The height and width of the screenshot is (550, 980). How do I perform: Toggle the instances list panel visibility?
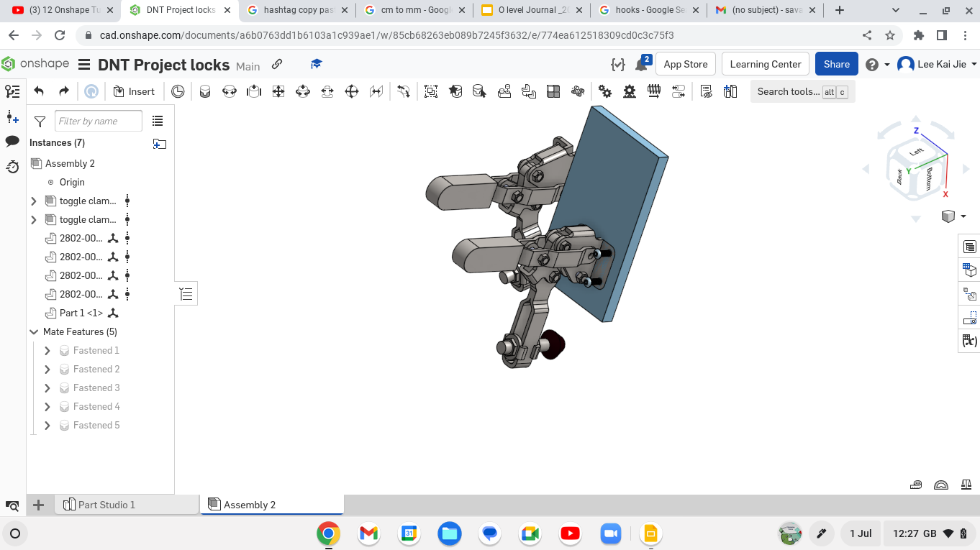coord(12,91)
